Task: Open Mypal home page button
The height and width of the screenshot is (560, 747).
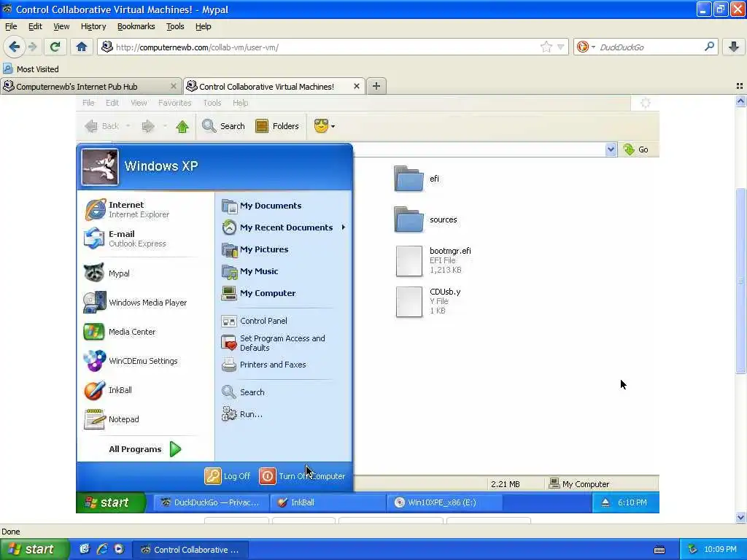Action: click(82, 47)
